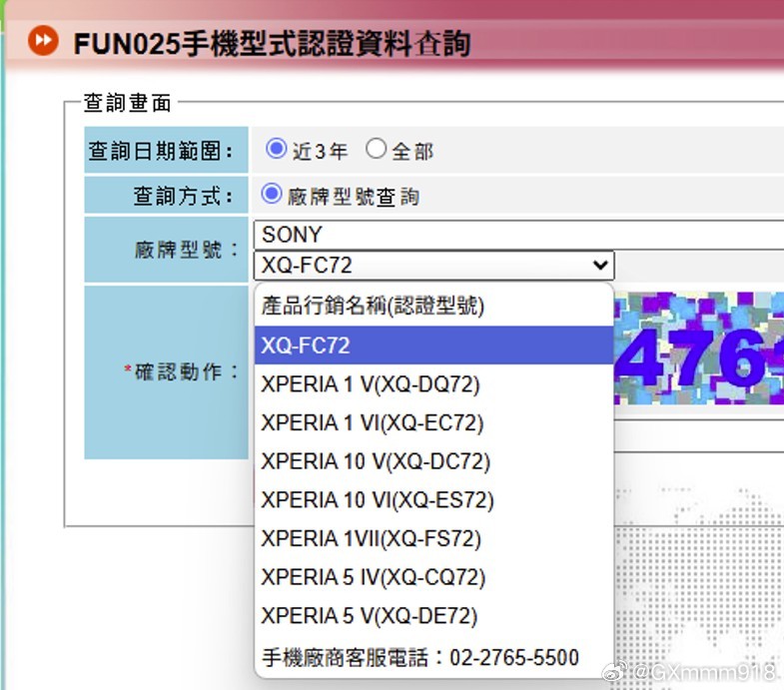Choose the 產品行銷名稱(認證型號) placeholder option
The height and width of the screenshot is (690, 784).
(433, 306)
